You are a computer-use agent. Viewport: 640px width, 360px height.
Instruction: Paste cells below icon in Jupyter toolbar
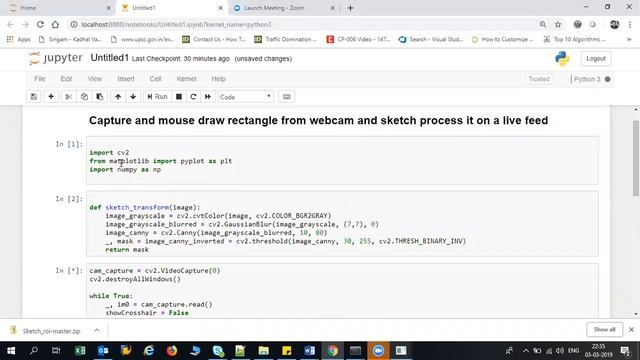[x=100, y=97]
